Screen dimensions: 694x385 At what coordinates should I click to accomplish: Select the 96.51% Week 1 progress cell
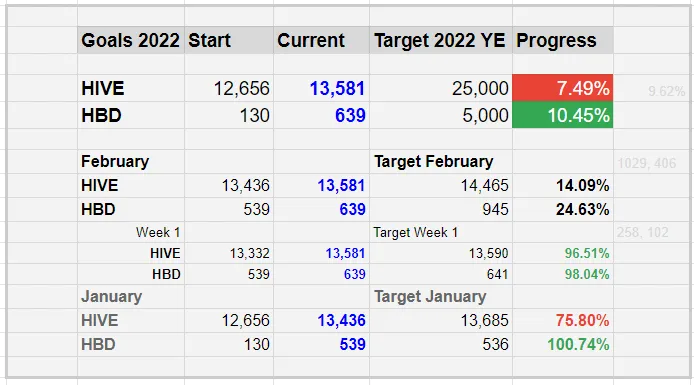pos(563,253)
